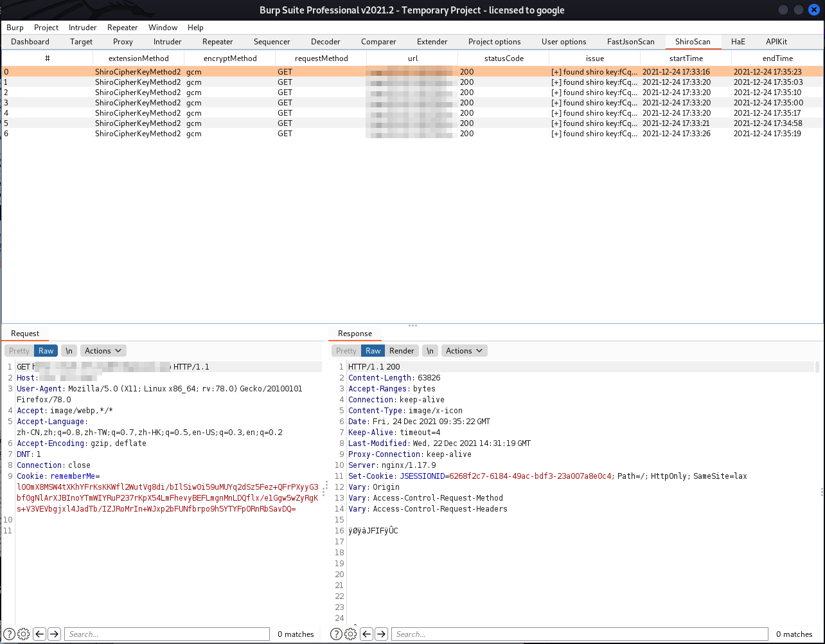Toggle \n non-printable chars in Response

(430, 350)
